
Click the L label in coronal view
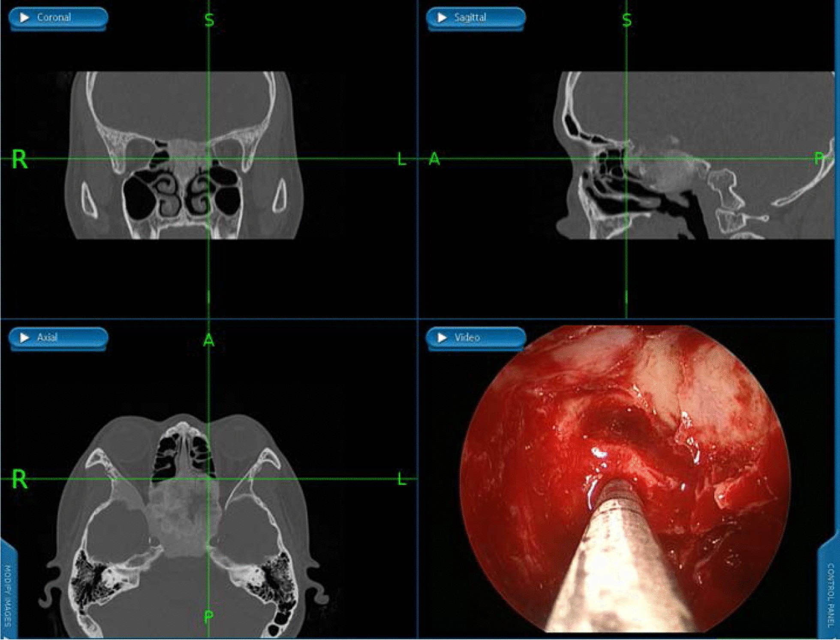pos(402,159)
